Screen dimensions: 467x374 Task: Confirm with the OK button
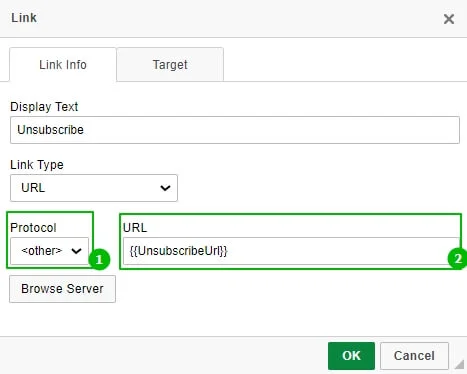click(351, 356)
